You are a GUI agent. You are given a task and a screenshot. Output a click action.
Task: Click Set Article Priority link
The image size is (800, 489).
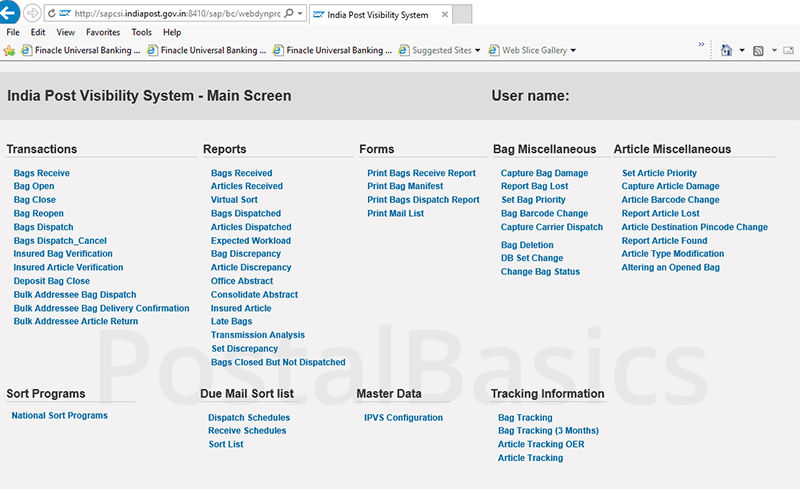[x=659, y=173]
